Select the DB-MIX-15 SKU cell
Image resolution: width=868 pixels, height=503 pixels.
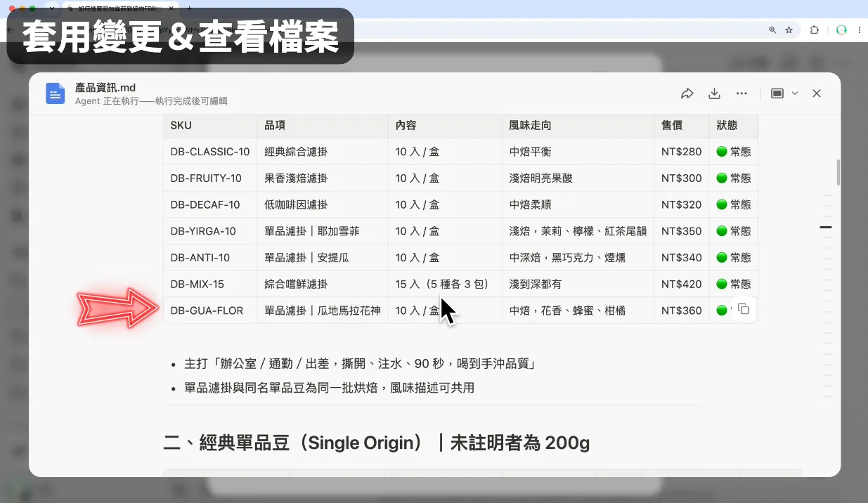click(210, 285)
